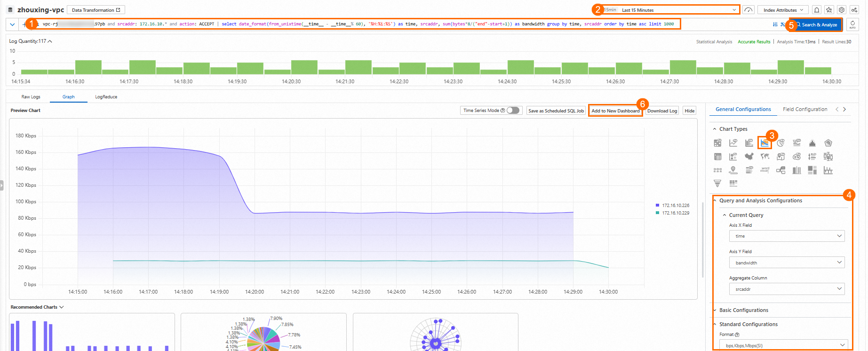This screenshot has height=351, width=868.
Task: Open the Field Configuration tab
Action: (x=805, y=110)
